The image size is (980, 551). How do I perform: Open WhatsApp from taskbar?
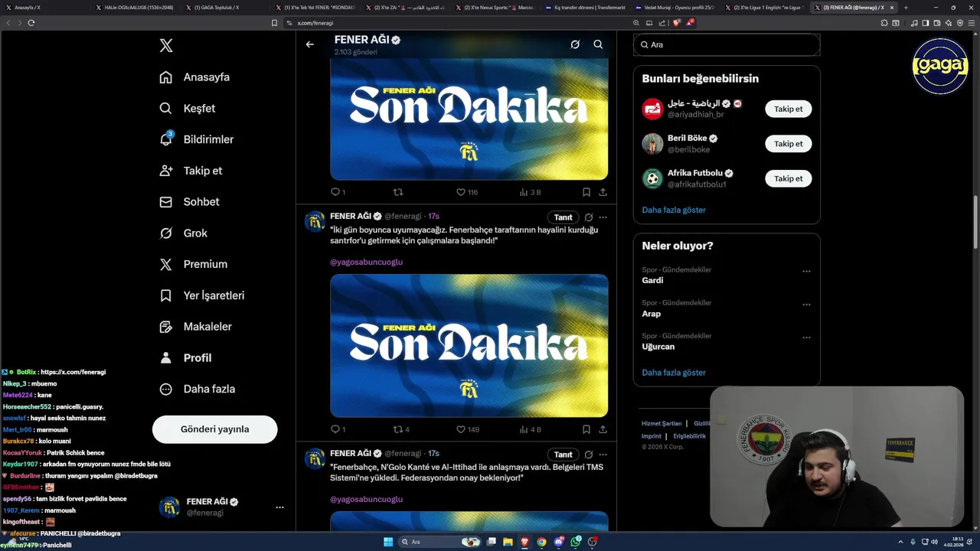[576, 542]
